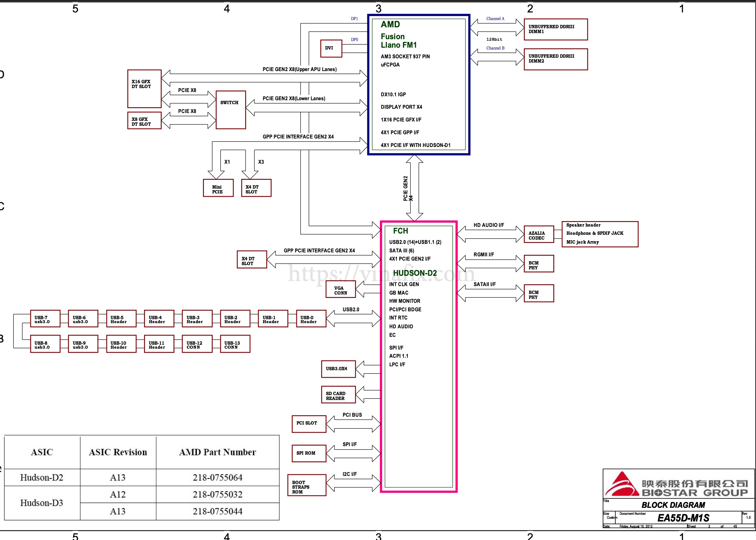
Task: Click the '218-0755032' part number cell
Action: coord(218,494)
